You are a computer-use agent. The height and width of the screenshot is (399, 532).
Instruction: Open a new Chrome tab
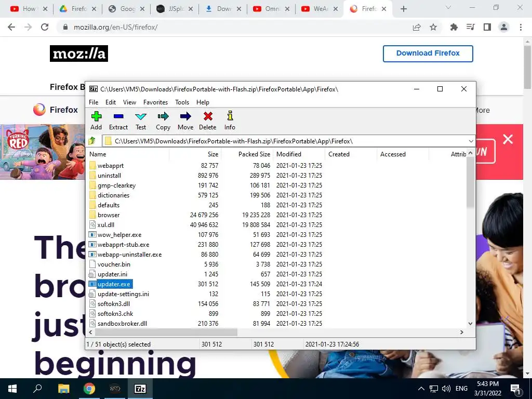(x=403, y=9)
